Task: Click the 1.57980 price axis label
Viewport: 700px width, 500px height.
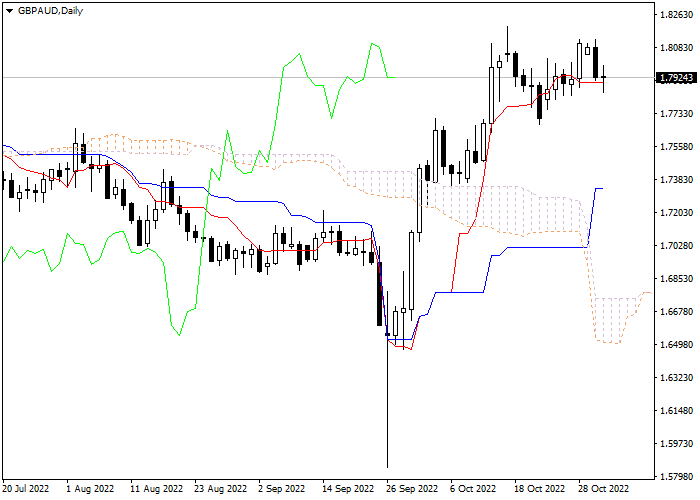Action: coord(676,476)
